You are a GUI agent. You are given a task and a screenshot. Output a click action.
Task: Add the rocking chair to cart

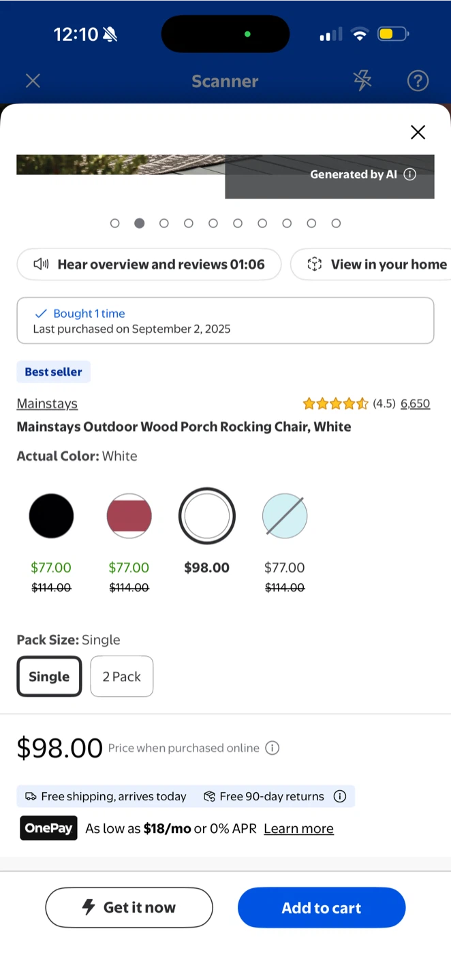322,907
